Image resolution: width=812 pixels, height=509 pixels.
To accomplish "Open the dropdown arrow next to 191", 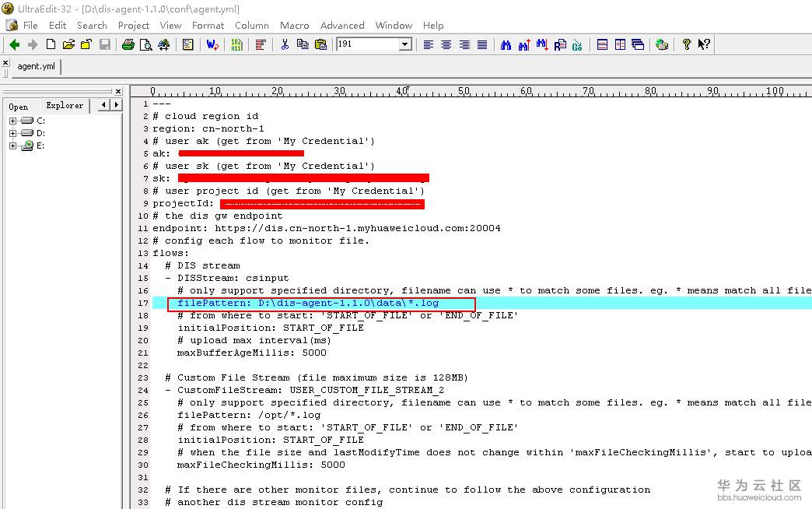I will [406, 44].
